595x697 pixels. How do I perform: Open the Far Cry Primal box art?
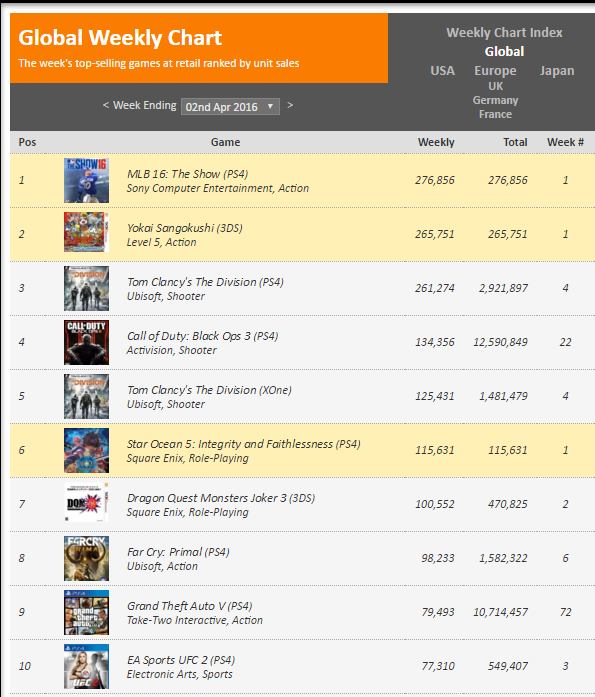[86, 558]
